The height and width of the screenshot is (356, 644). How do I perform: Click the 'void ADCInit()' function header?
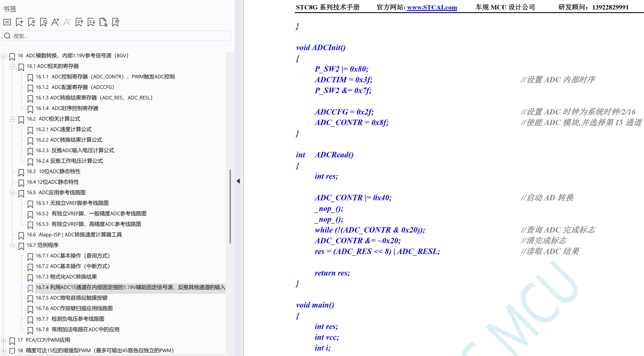click(320, 47)
